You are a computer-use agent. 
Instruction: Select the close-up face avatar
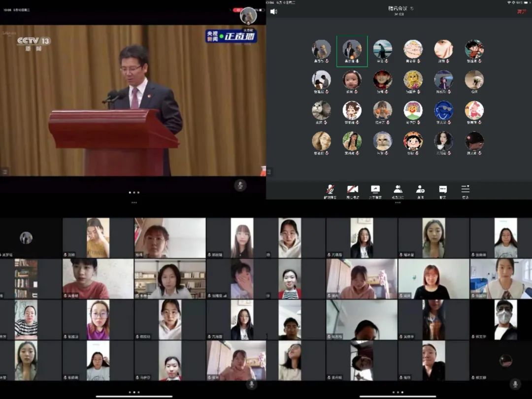click(443, 49)
